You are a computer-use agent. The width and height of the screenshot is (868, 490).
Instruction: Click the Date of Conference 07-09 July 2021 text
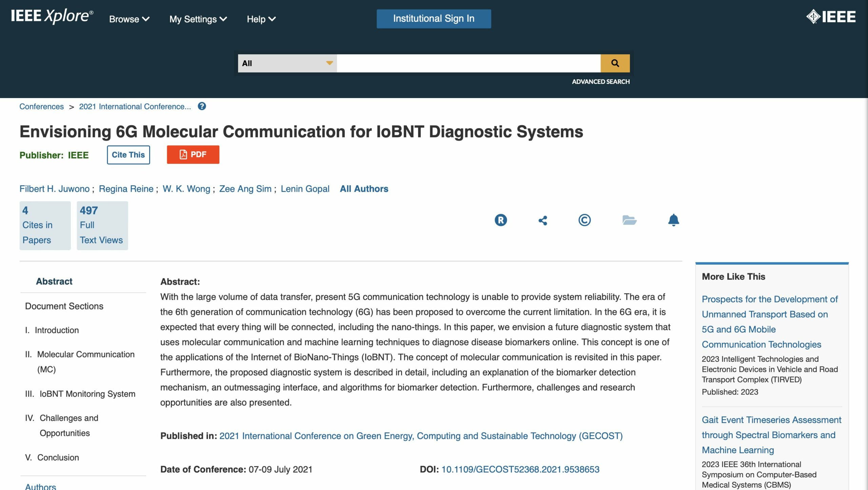(x=236, y=470)
